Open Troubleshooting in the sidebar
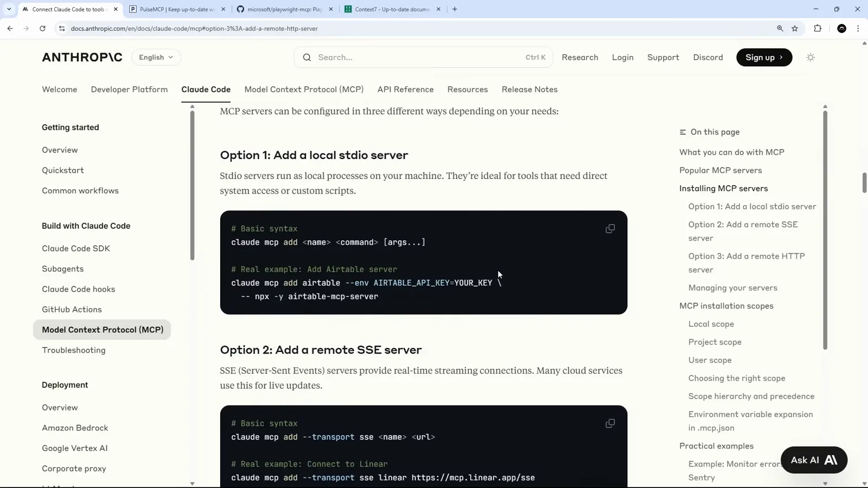 [x=74, y=350]
